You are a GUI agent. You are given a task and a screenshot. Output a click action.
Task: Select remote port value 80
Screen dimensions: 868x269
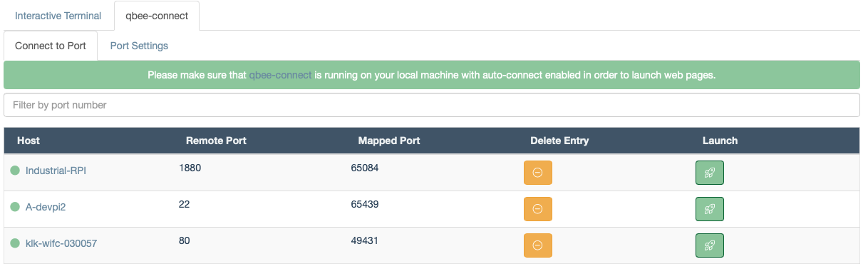pos(184,240)
